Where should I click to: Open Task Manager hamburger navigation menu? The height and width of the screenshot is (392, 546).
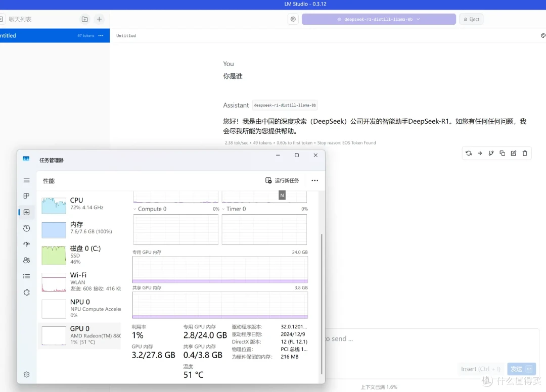tap(26, 180)
